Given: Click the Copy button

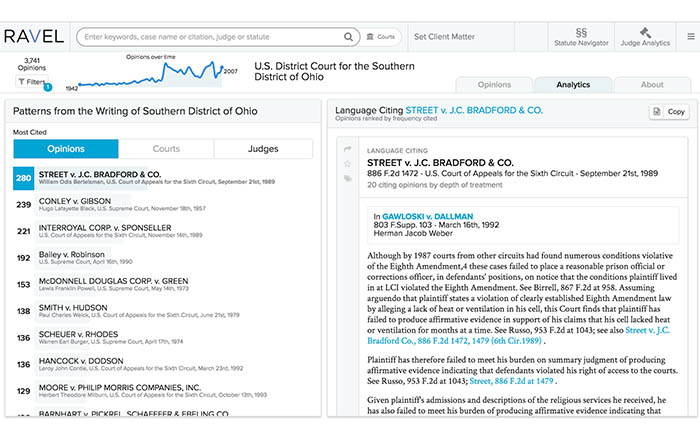Looking at the screenshot, I should point(669,112).
